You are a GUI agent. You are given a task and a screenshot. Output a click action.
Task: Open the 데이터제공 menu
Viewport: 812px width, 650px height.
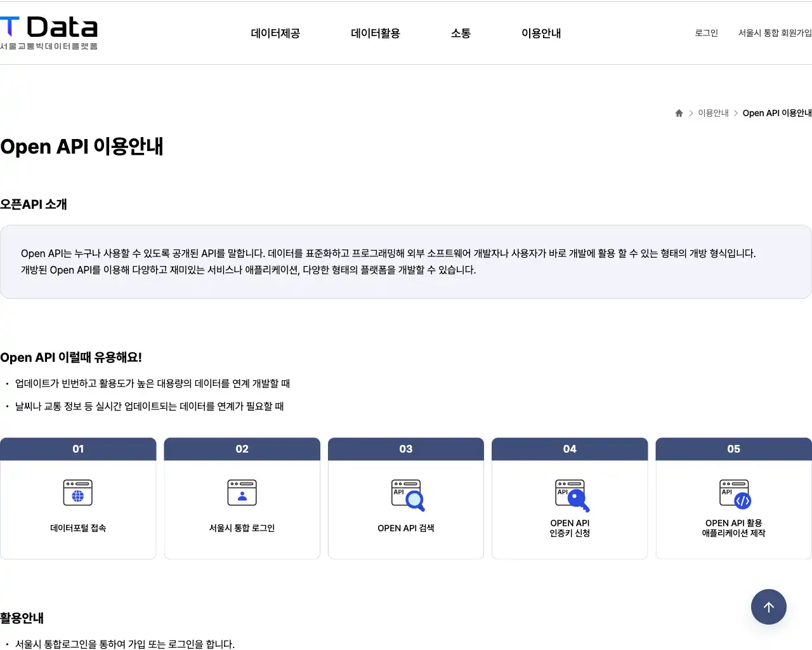[275, 34]
